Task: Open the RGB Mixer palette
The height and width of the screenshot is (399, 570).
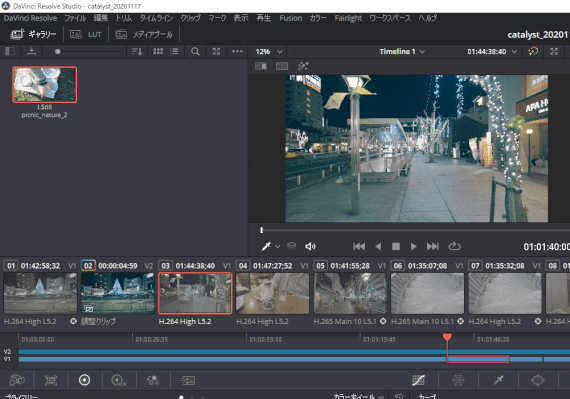Action: [153, 380]
